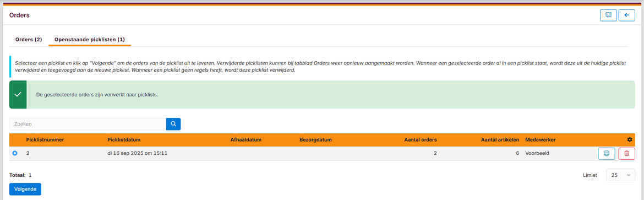Image resolution: width=644 pixels, height=200 pixels.
Task: Print picklist 2
Action: [x=606, y=154]
